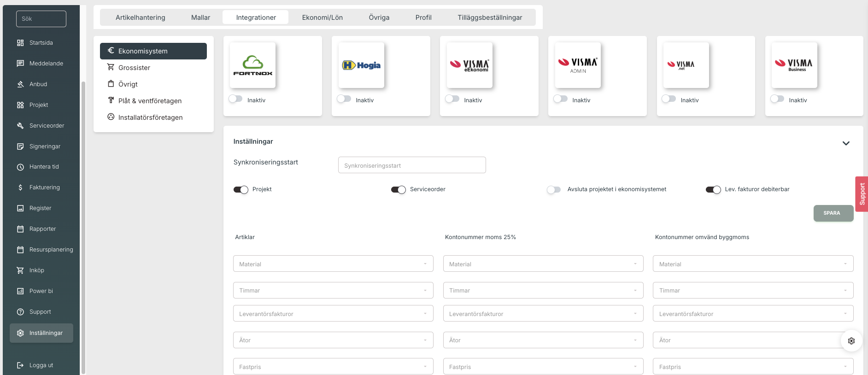The width and height of the screenshot is (868, 375).
Task: Open Resursplanering icon
Action: (20, 250)
